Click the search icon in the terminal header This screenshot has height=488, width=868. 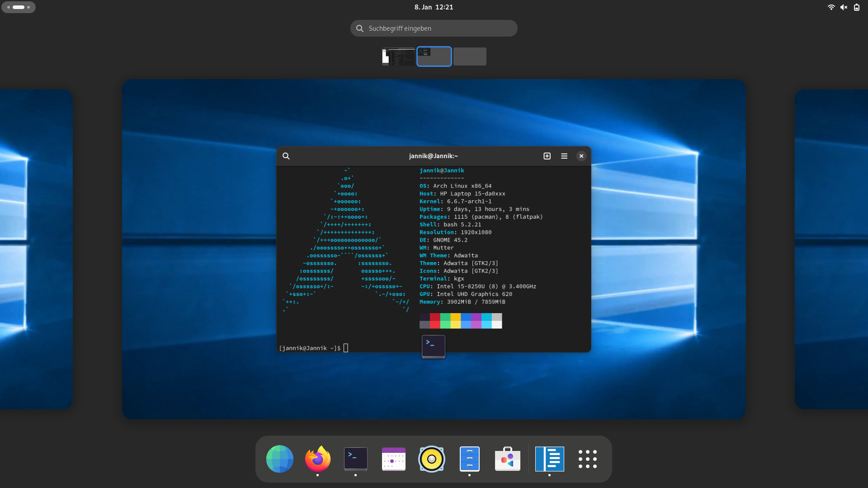(286, 156)
